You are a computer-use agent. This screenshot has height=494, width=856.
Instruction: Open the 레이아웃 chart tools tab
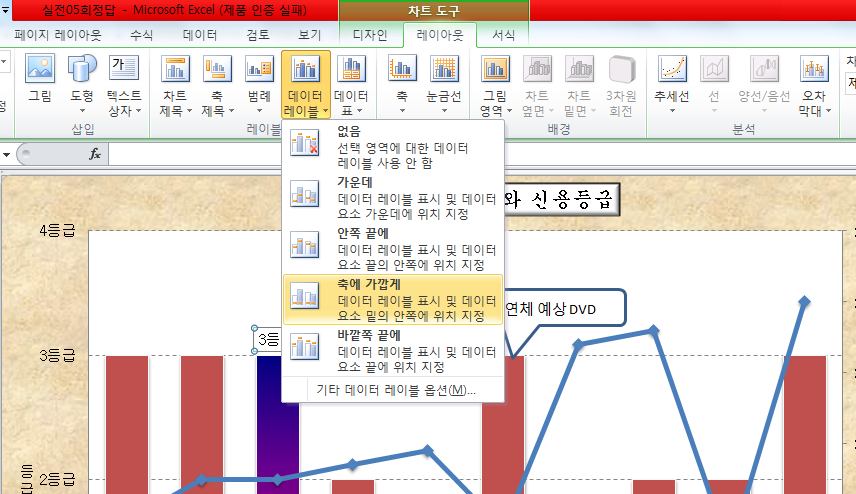(x=440, y=35)
